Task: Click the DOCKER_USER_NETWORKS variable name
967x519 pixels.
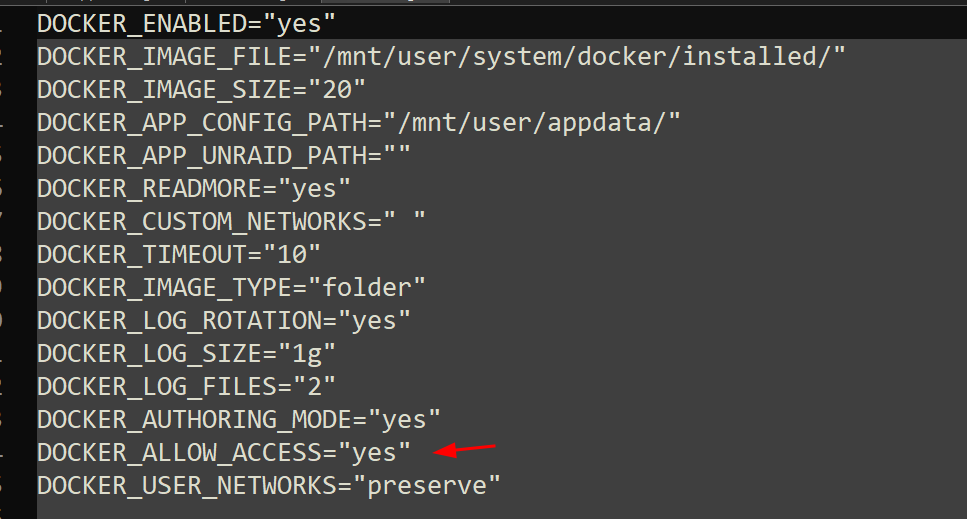Action: pyautogui.click(x=186, y=486)
